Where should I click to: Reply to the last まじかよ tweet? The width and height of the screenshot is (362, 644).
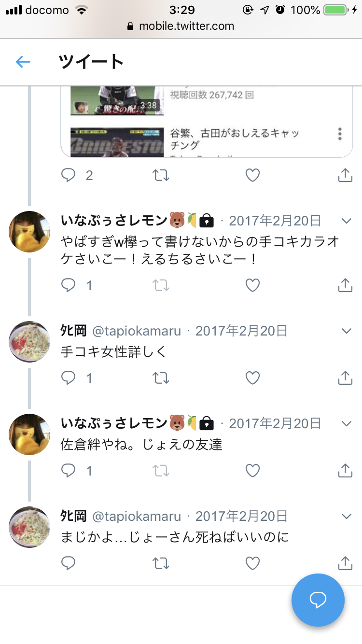[x=69, y=563]
